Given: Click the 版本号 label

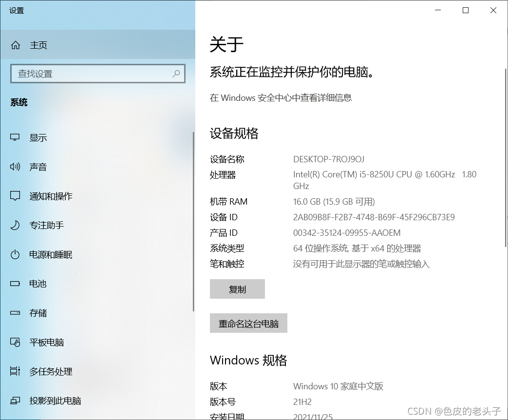Looking at the screenshot, I should [223, 402].
